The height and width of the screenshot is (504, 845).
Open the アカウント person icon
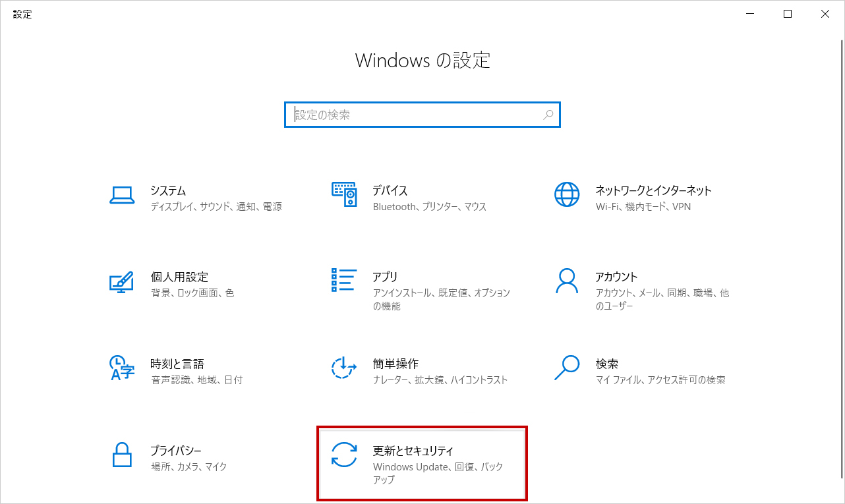[567, 281]
